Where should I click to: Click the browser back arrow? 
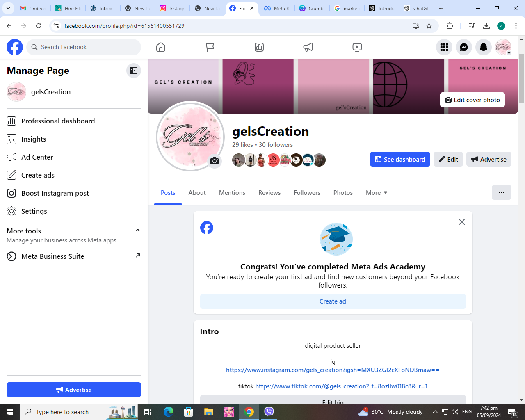(9, 26)
